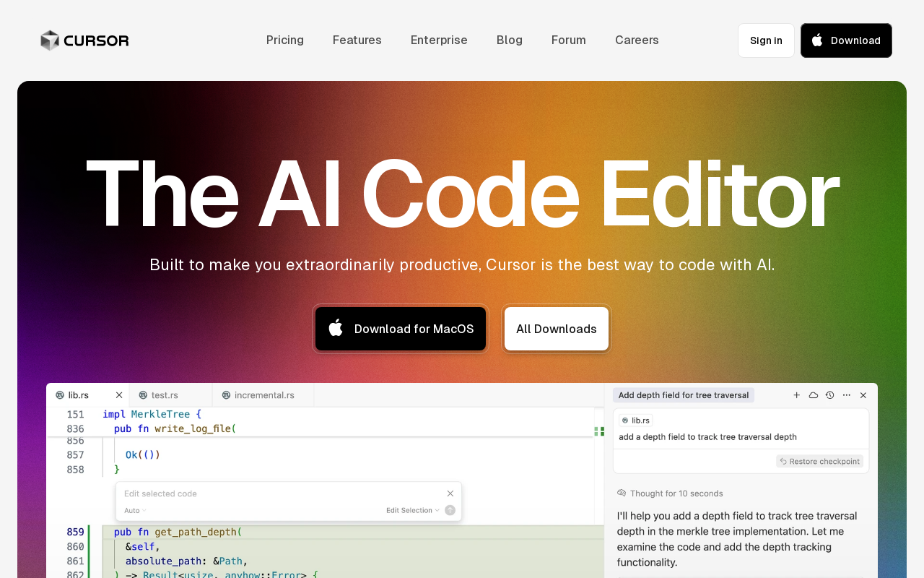Click the assistant reply paragraph text
The width and height of the screenshot is (924, 578).
click(737, 539)
